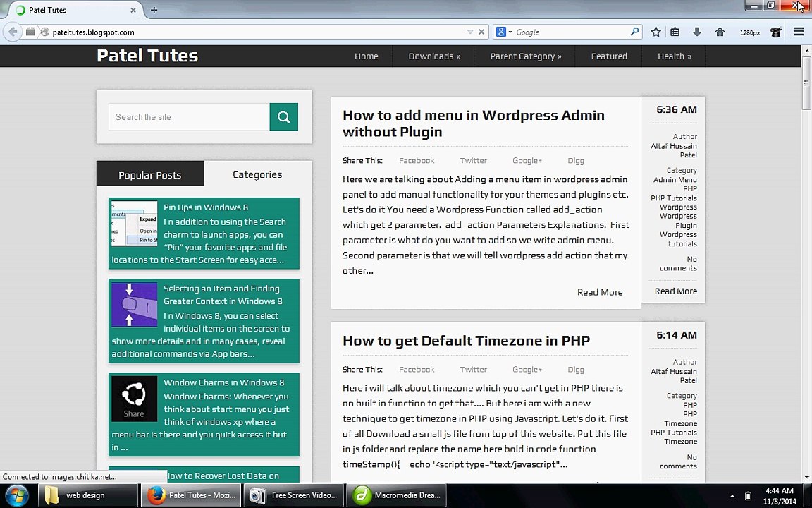Click the Patel Tutes site logo
This screenshot has width=812, height=508.
point(147,56)
